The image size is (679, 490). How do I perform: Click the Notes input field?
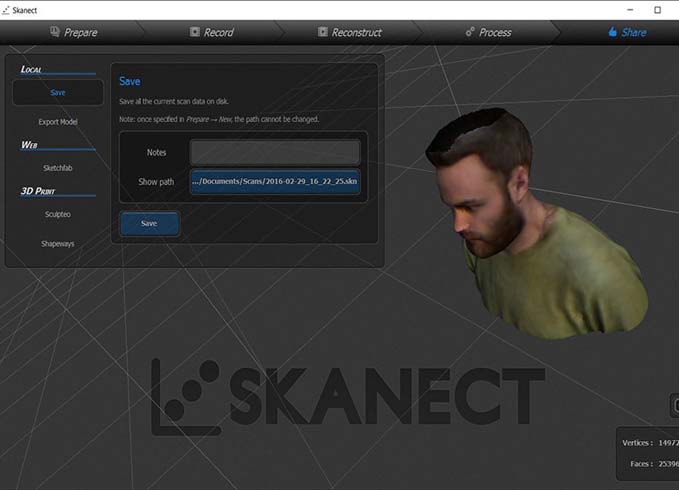coord(275,152)
